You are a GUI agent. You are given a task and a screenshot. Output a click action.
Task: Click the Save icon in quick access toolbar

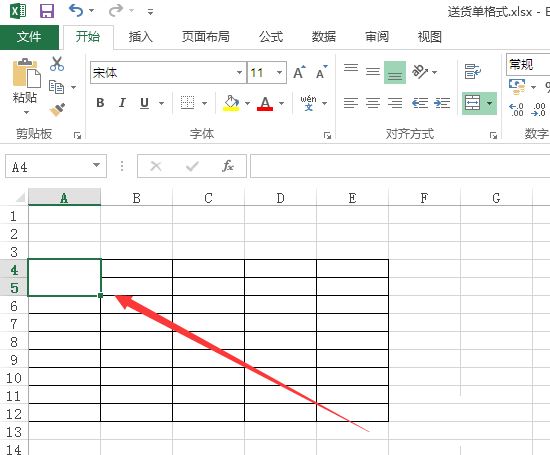[x=47, y=11]
